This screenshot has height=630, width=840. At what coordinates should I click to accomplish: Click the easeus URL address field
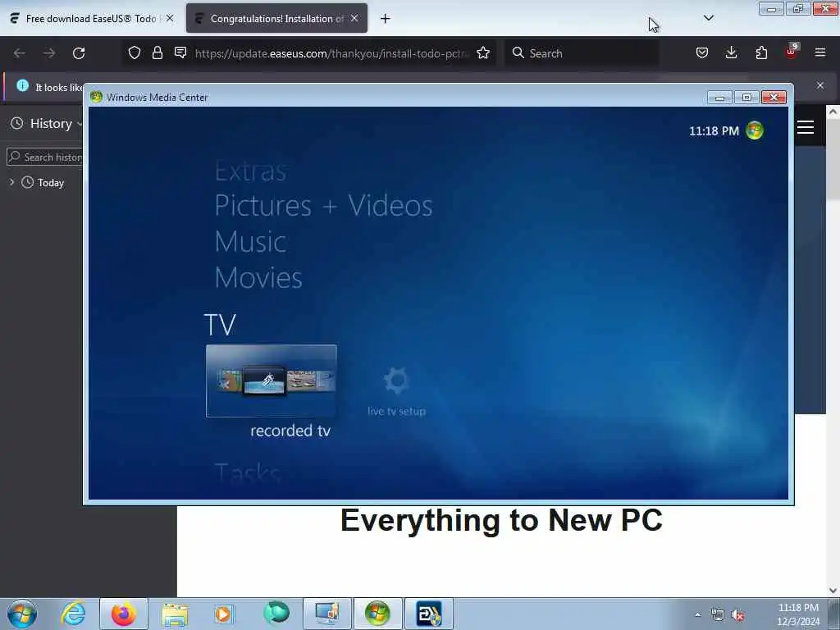coord(332,53)
